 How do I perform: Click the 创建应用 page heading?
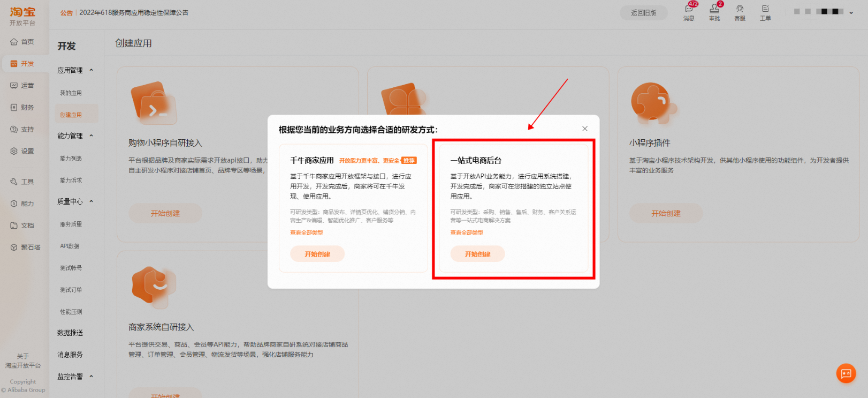pos(134,43)
